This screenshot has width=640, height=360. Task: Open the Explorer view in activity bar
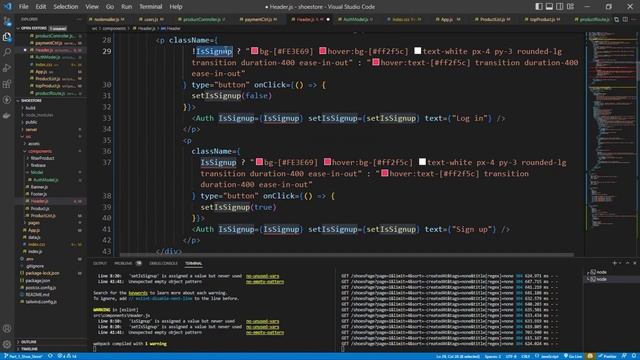[7, 37]
